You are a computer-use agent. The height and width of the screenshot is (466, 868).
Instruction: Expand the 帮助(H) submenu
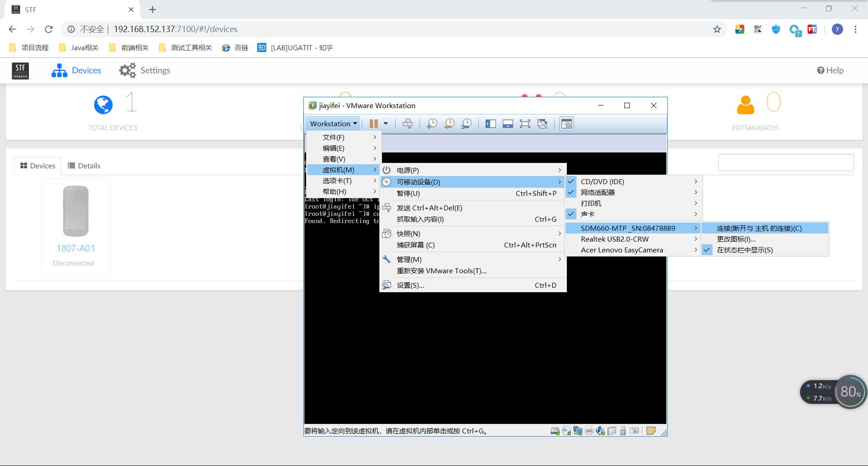tap(344, 191)
